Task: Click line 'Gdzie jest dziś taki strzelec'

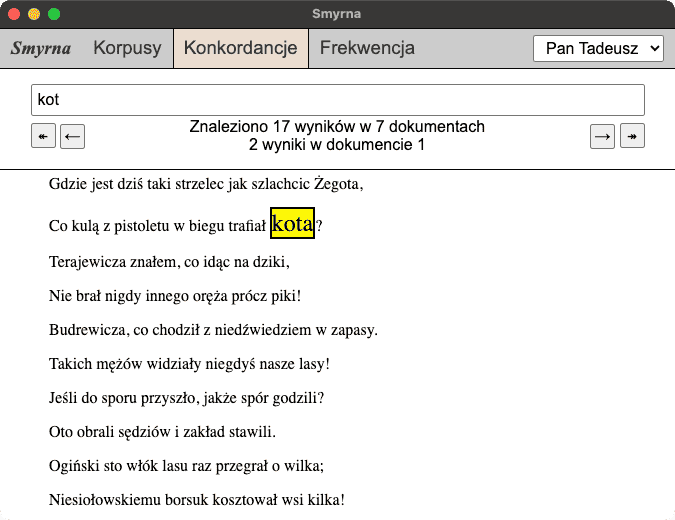Action: (206, 184)
